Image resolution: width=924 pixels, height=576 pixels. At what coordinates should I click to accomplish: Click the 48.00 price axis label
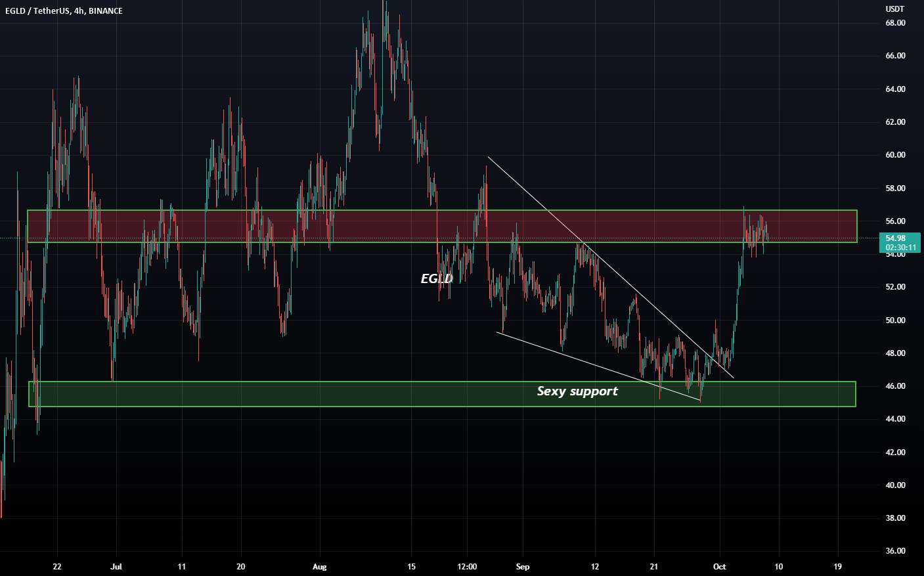895,353
